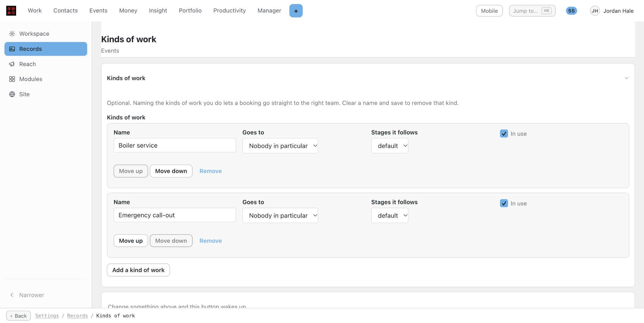
Task: Click the blue plus create button
Action: [296, 11]
